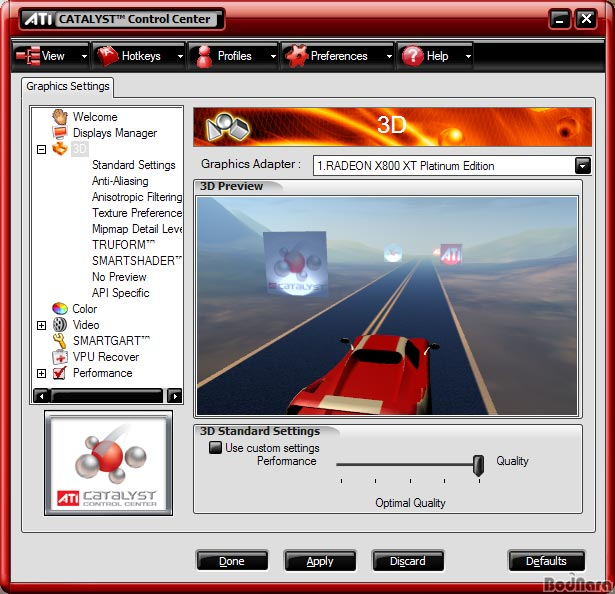
Task: Open the Preferences menu
Action: pos(338,56)
